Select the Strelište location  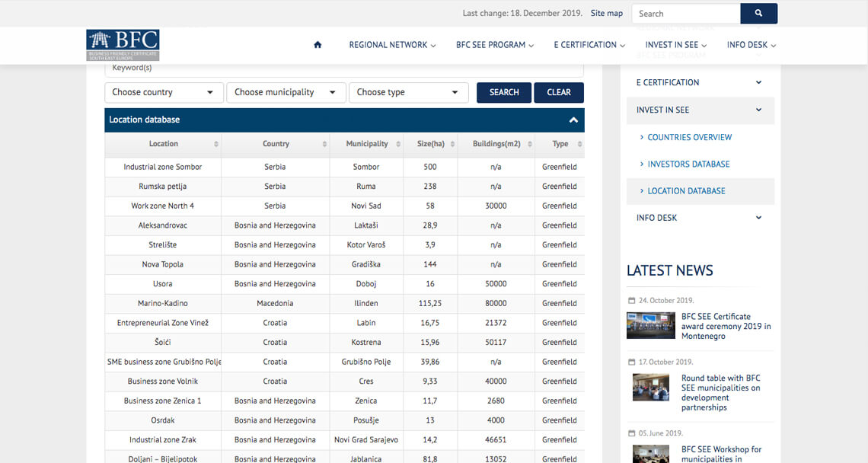(x=163, y=244)
